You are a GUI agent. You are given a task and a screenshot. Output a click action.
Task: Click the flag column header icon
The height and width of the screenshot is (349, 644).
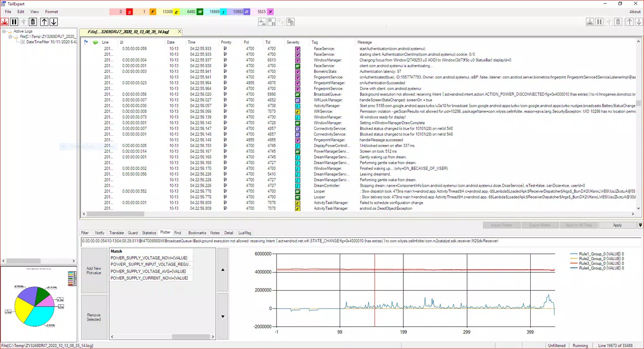coord(85,42)
